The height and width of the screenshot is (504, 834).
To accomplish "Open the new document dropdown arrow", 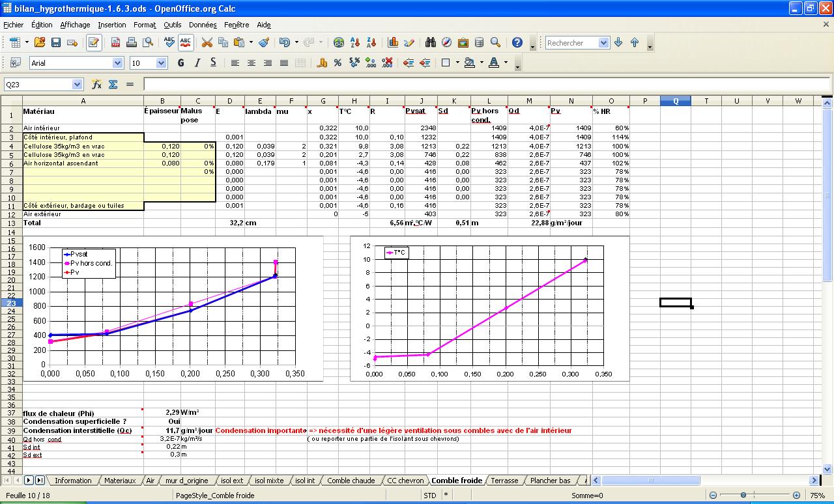I will pyautogui.click(x=27, y=42).
